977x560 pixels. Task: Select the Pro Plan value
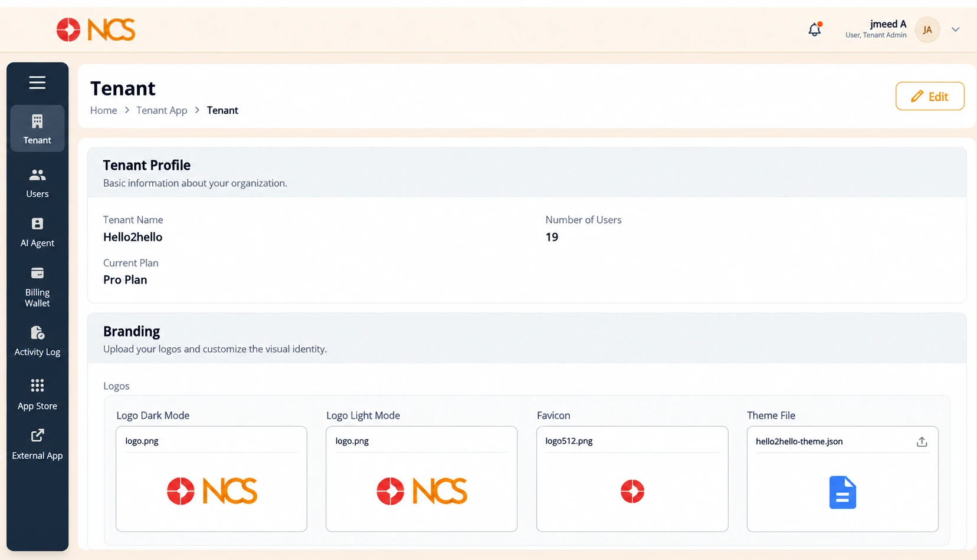125,280
